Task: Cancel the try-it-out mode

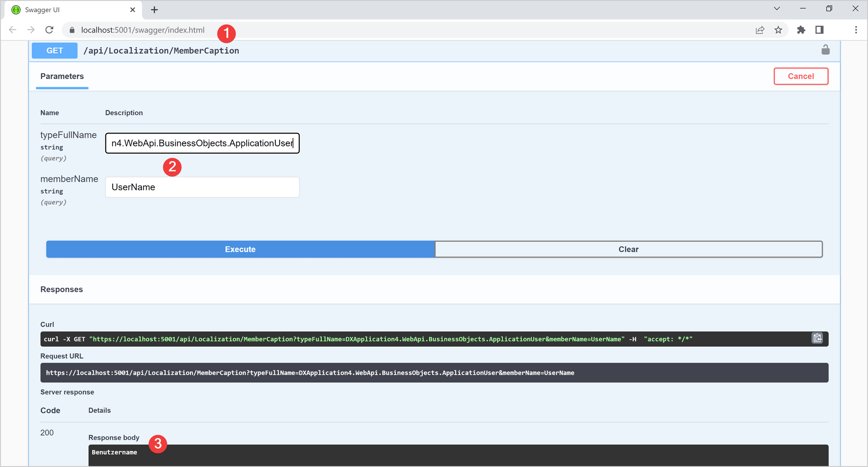Action: (801, 76)
